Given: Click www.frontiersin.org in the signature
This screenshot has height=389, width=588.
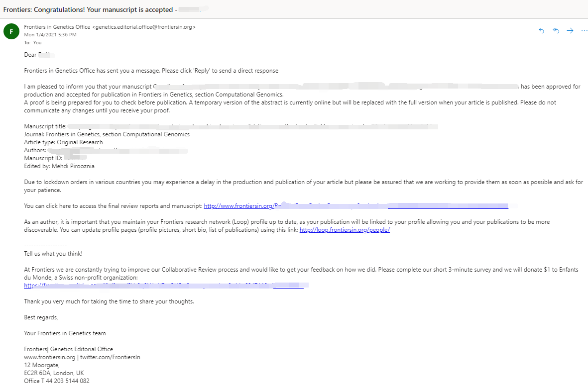Looking at the screenshot, I should (49, 357).
